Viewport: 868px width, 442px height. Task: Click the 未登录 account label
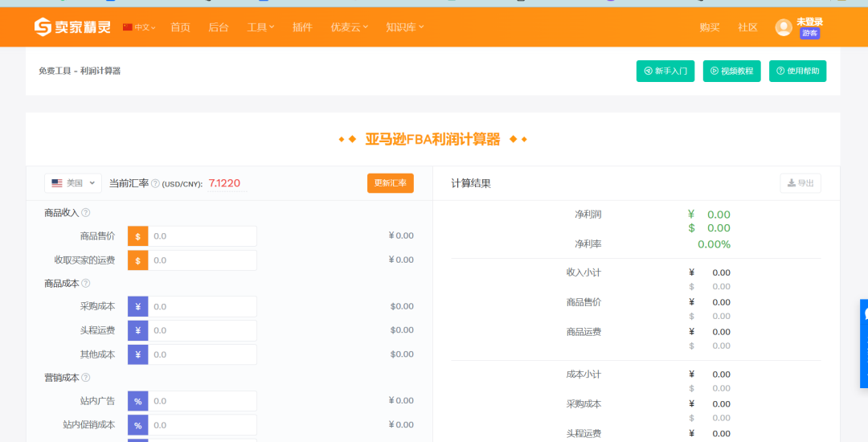[810, 22]
